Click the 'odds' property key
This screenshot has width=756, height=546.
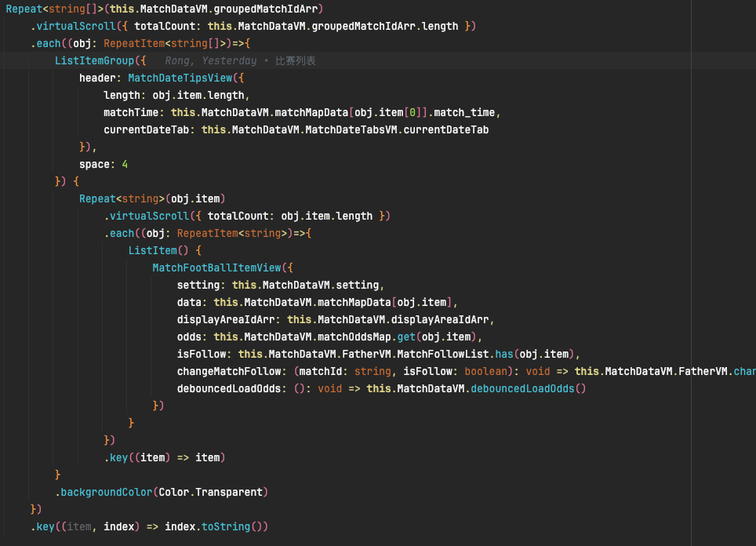point(189,337)
